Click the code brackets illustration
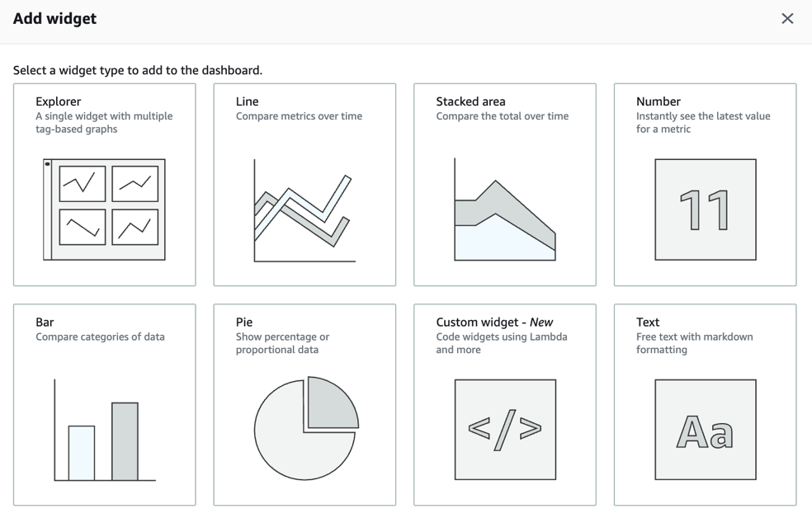This screenshot has height=518, width=812. (x=506, y=428)
